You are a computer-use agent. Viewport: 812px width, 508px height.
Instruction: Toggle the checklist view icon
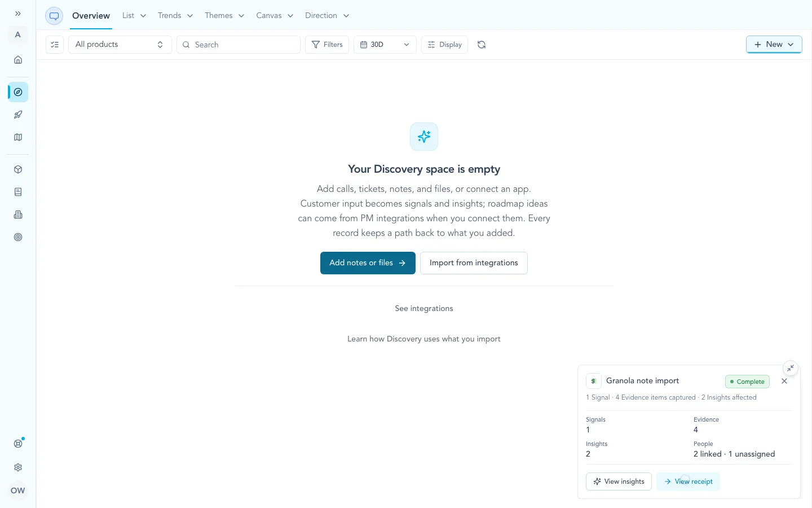55,45
